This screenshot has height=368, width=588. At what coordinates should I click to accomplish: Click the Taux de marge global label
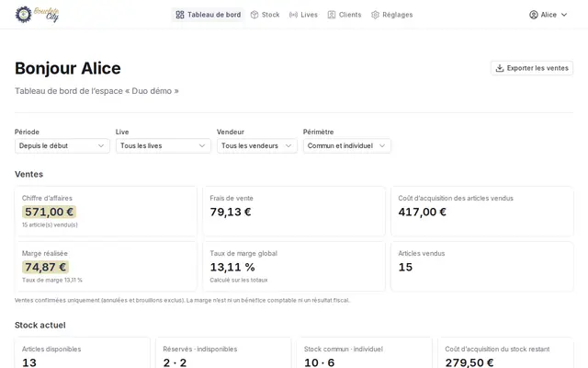pos(243,253)
